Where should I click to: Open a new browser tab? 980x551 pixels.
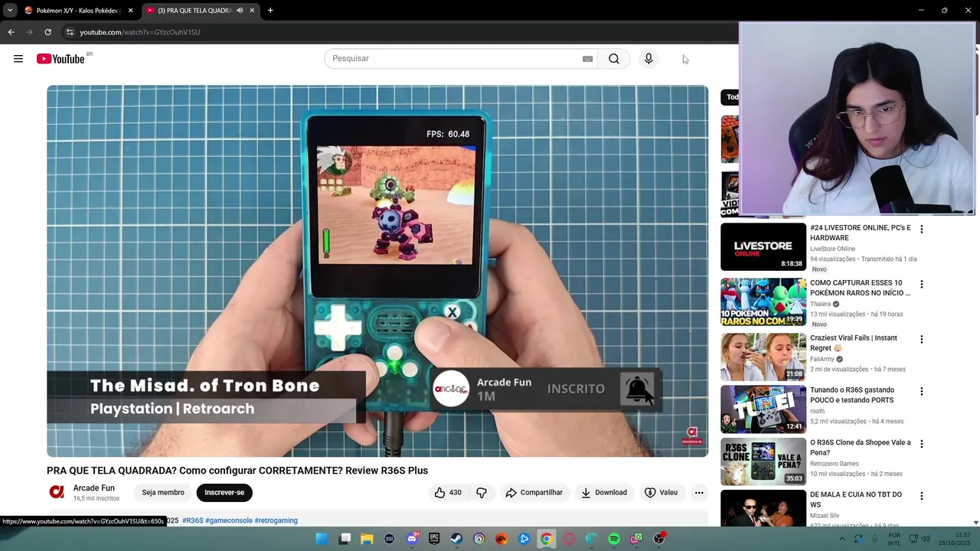click(270, 11)
